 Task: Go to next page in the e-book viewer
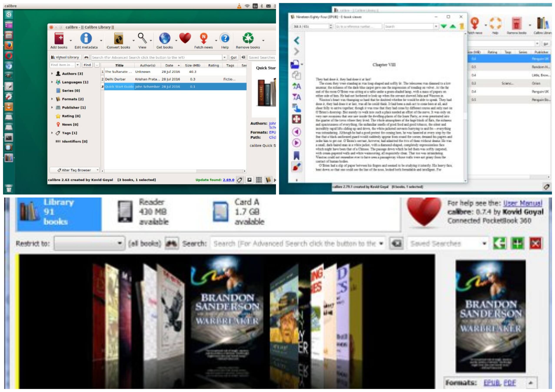pos(297,143)
